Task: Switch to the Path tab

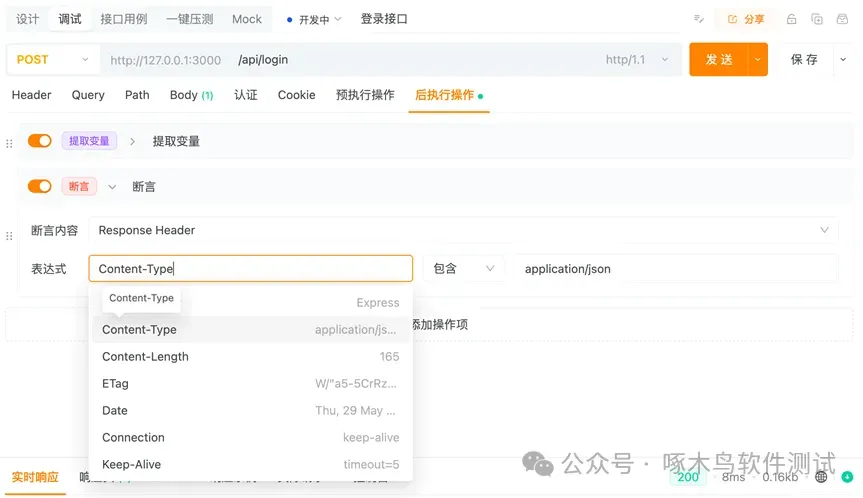Action: (x=137, y=95)
